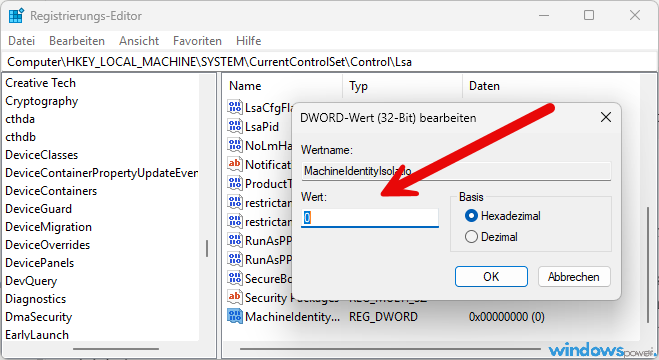This screenshot has height=360, width=659.
Task: Select the MachineIdentity DWORD value icon
Action: click(235, 316)
